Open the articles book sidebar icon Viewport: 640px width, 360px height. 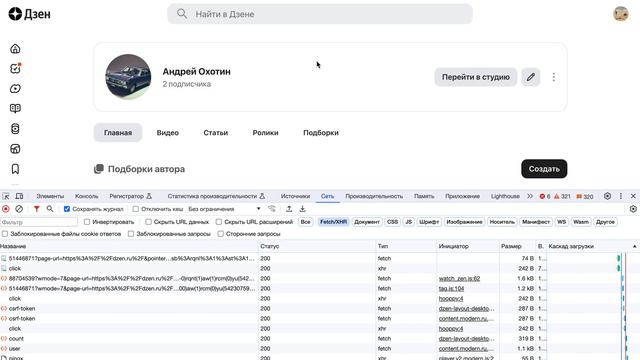click(x=15, y=108)
